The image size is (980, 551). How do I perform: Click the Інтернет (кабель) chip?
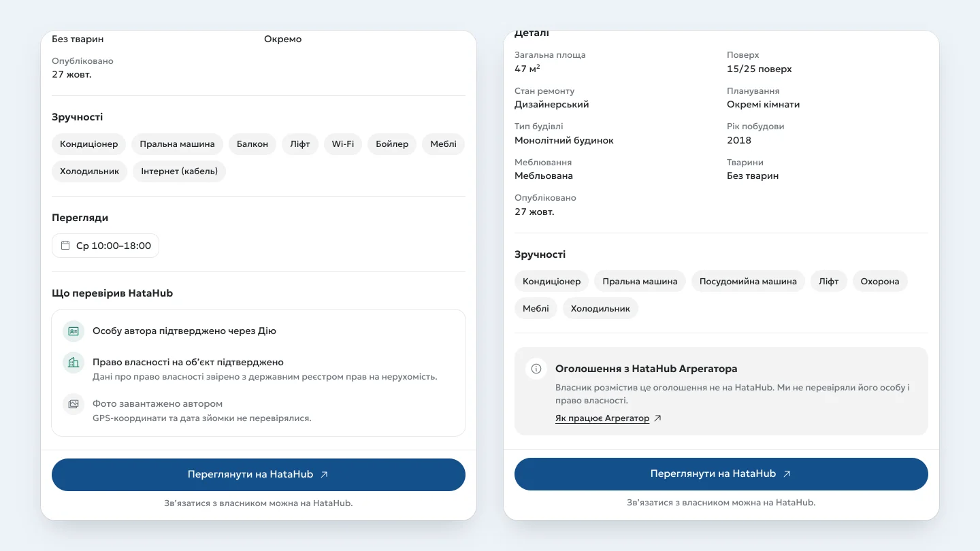point(180,171)
